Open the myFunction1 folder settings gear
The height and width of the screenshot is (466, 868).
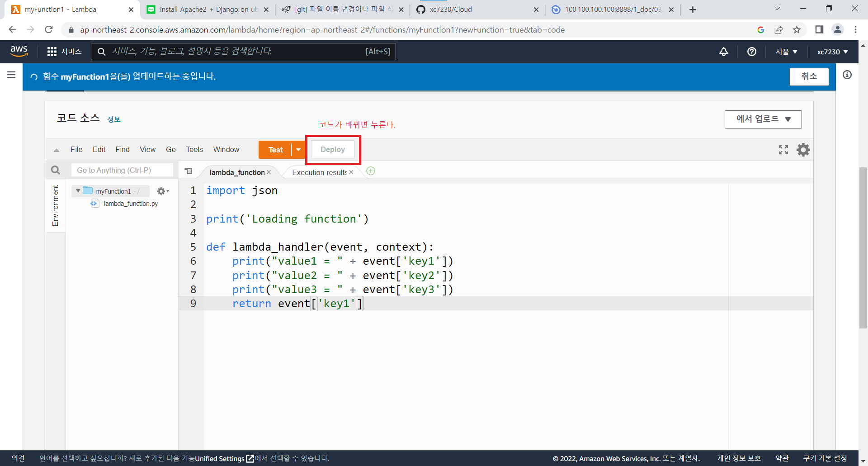[163, 191]
